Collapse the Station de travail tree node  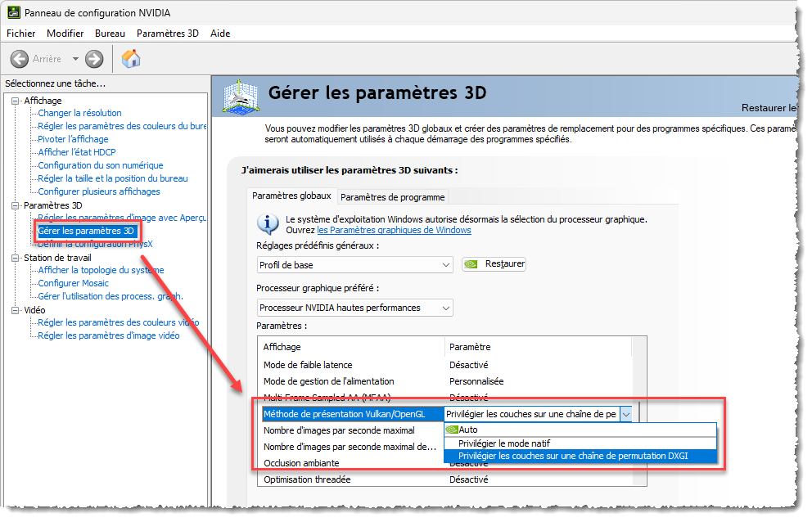(15, 258)
